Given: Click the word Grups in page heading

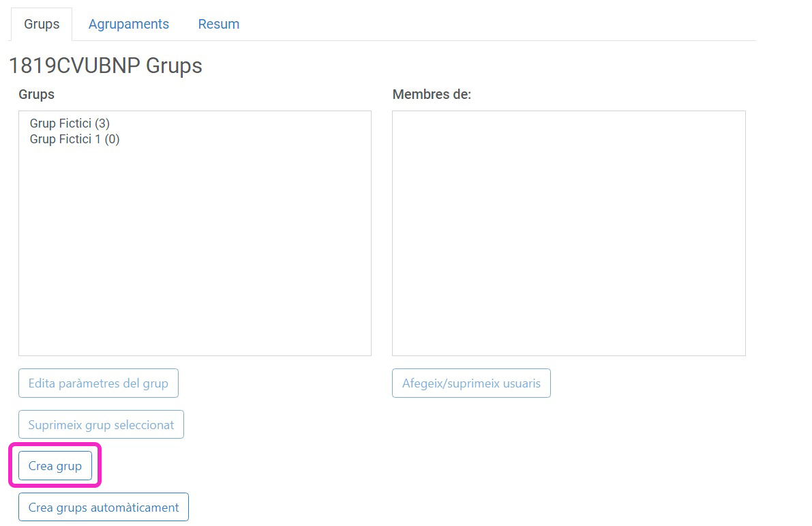Looking at the screenshot, I should (x=174, y=65).
